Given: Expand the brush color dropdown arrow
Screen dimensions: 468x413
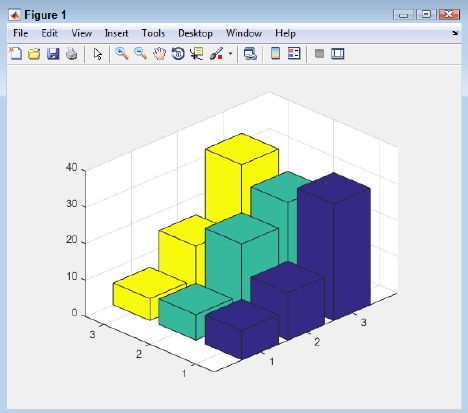Looking at the screenshot, I should pos(230,53).
